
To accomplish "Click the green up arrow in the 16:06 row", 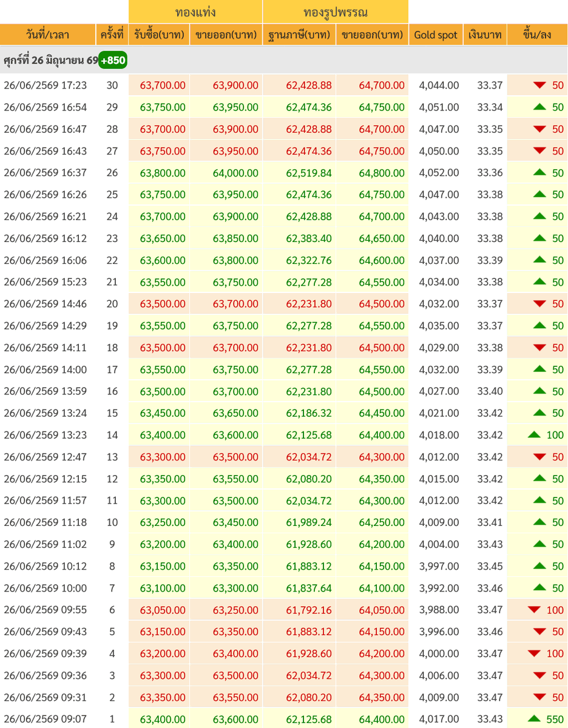I will [x=539, y=260].
